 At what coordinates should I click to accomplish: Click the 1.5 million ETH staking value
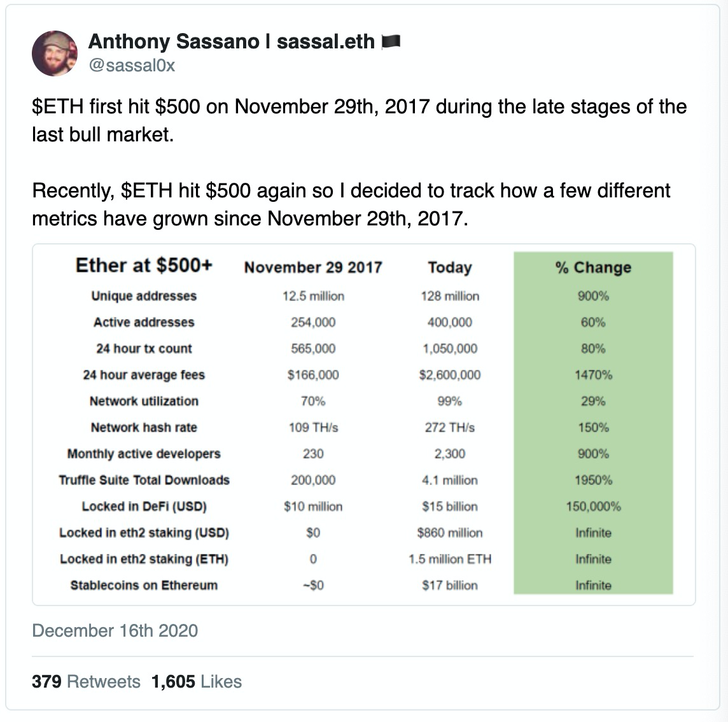449,559
